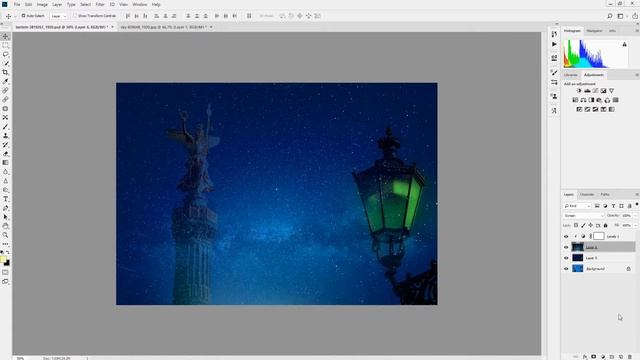Switch to the second document tab
The image size is (640, 360).
point(163,27)
